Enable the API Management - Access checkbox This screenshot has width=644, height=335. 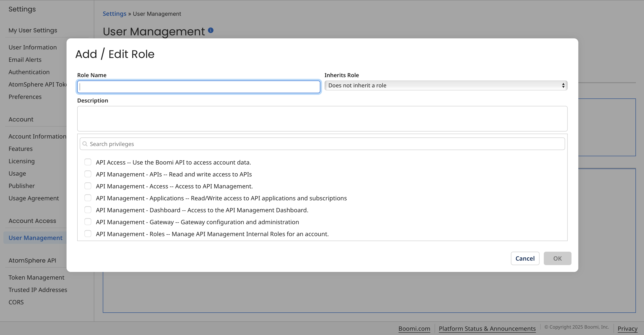88,186
